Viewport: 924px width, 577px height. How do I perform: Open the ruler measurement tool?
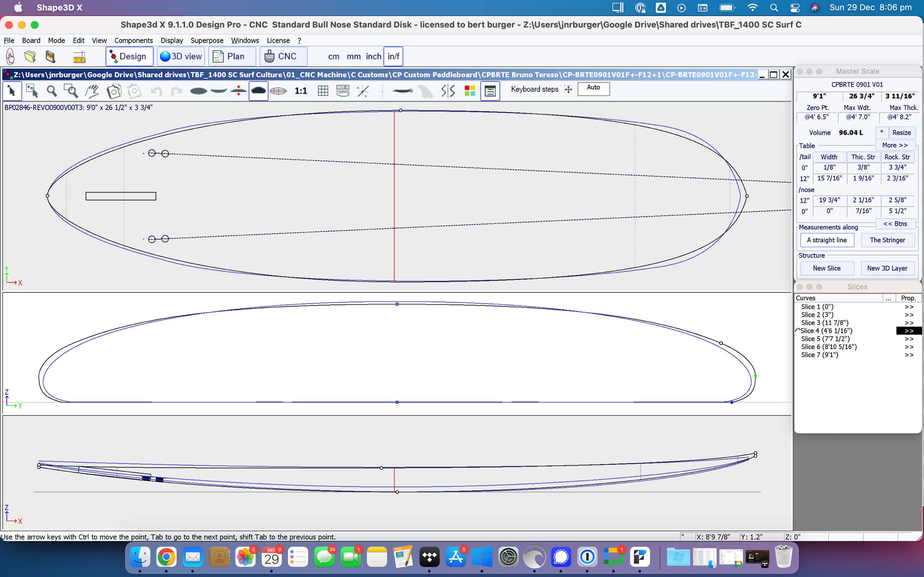coord(79,57)
